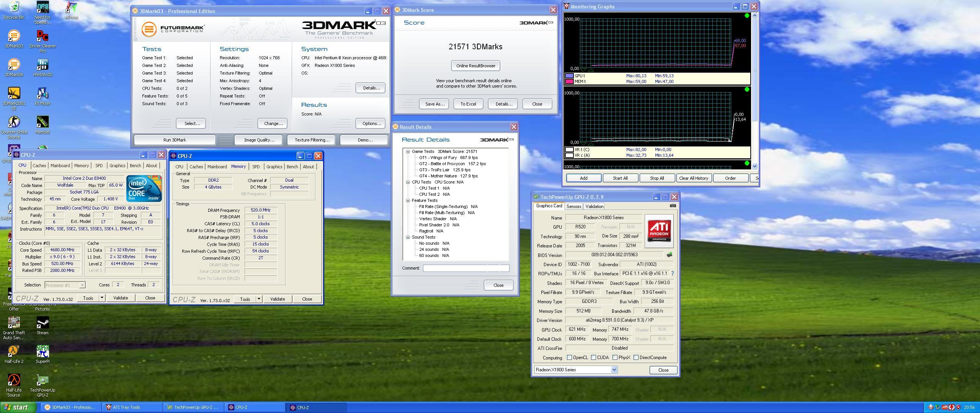Open the 3DMark06 desktop shortcut
Viewport: 980px width, 413px height.
[14, 68]
